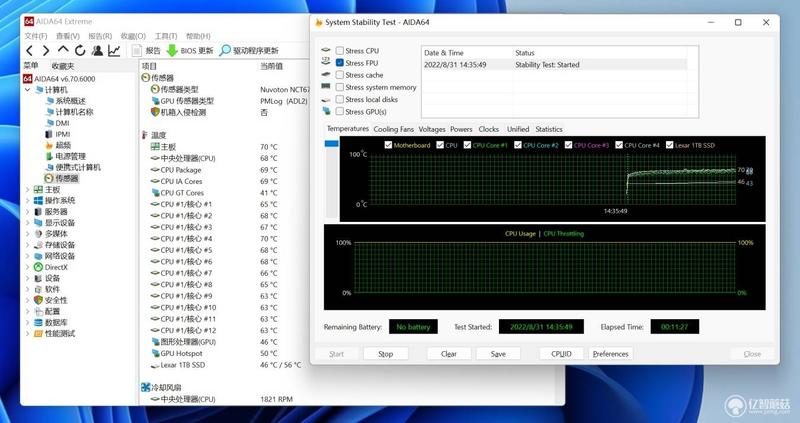Select AIDA64 v6.70.6000 root node
800x423 pixels.
coord(59,79)
